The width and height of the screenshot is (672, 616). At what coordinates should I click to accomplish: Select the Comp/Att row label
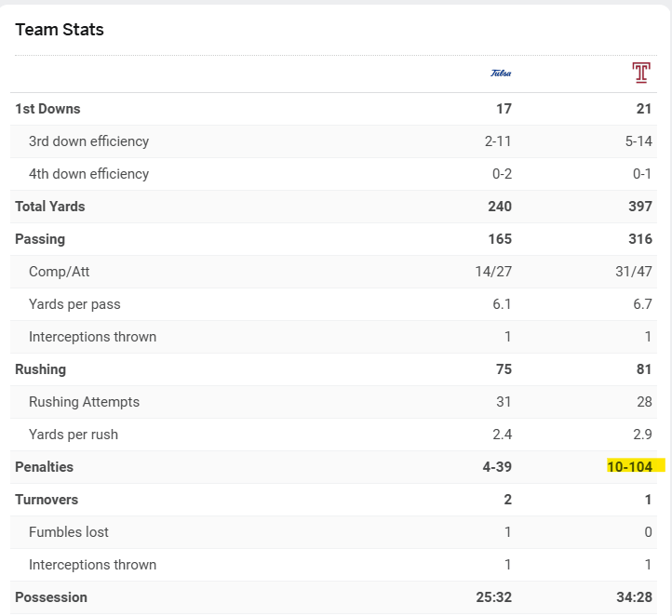(59, 272)
